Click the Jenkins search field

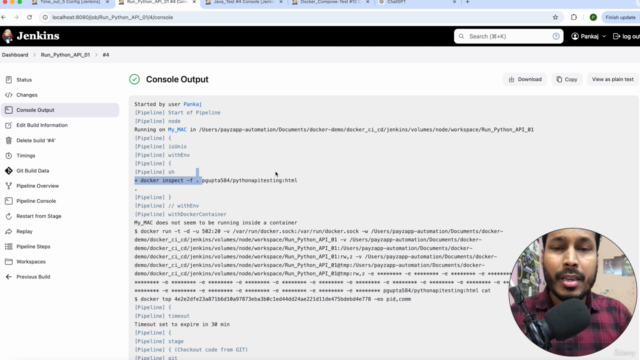(x=509, y=36)
